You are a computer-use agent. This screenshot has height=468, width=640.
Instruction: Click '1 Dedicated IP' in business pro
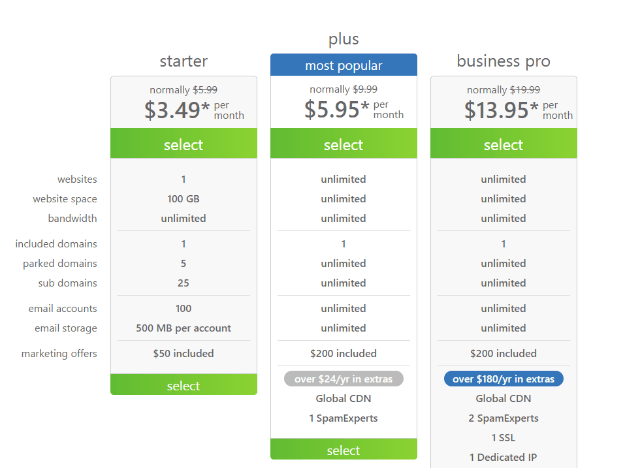pos(503,457)
